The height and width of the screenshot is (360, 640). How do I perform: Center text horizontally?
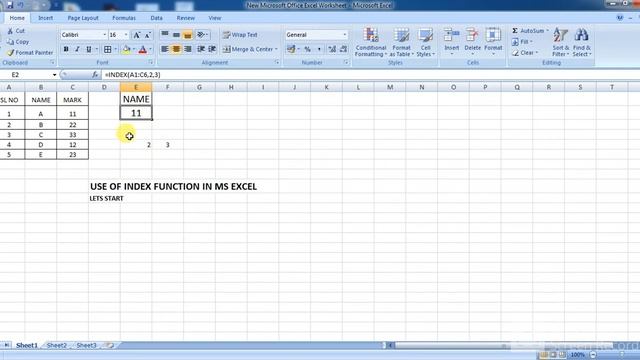pyautogui.click(x=176, y=49)
